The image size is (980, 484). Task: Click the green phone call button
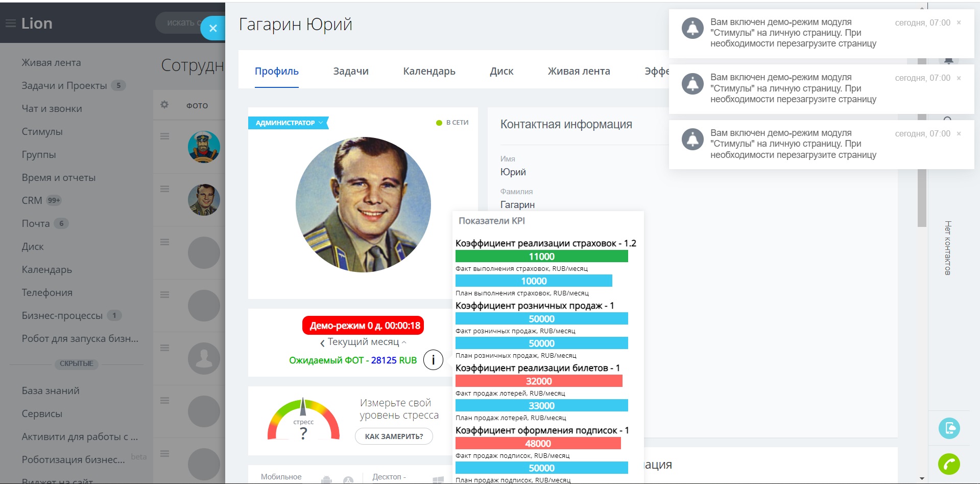[x=949, y=464]
